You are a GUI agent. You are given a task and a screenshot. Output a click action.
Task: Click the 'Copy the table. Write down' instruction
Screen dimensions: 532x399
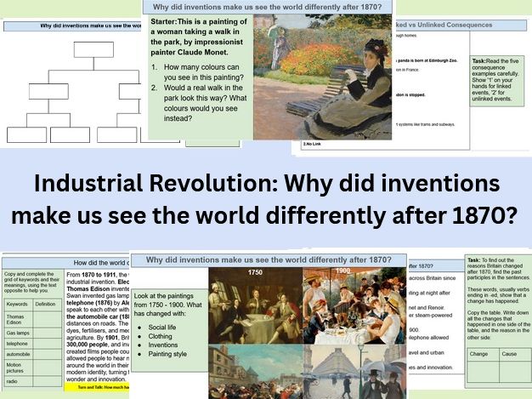pyautogui.click(x=498, y=325)
